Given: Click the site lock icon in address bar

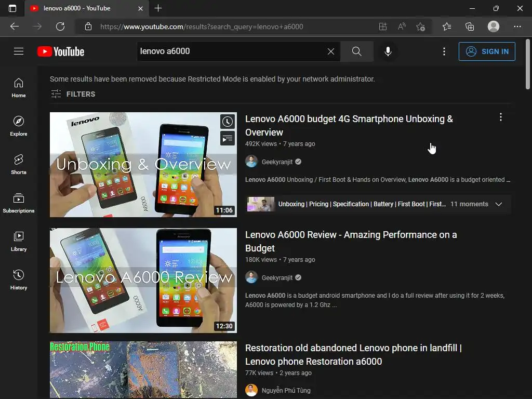Looking at the screenshot, I should (x=88, y=26).
